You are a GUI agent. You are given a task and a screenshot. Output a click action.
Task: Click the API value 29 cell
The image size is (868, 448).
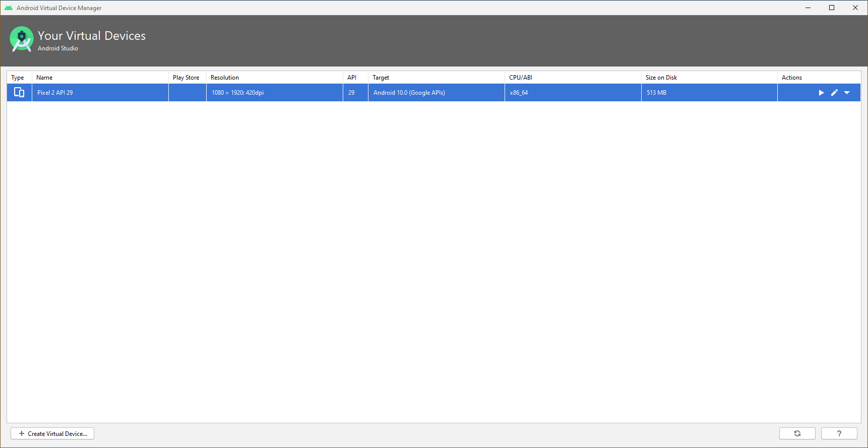click(x=355, y=93)
